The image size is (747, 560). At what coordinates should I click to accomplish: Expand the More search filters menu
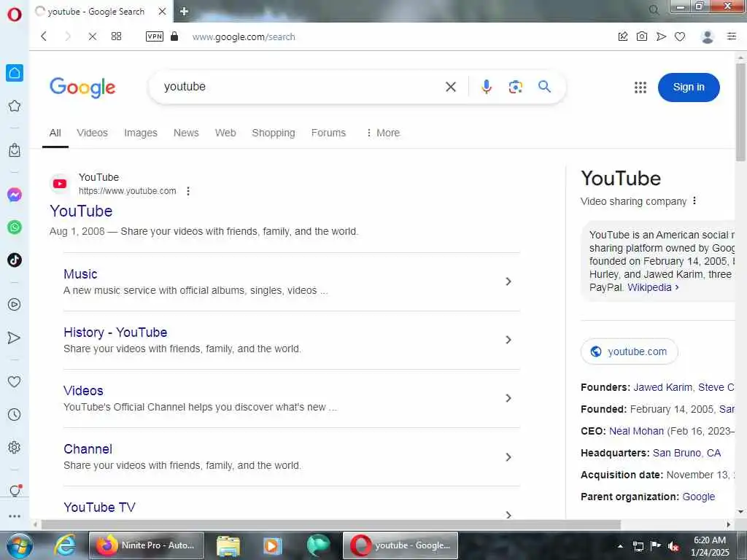(383, 133)
